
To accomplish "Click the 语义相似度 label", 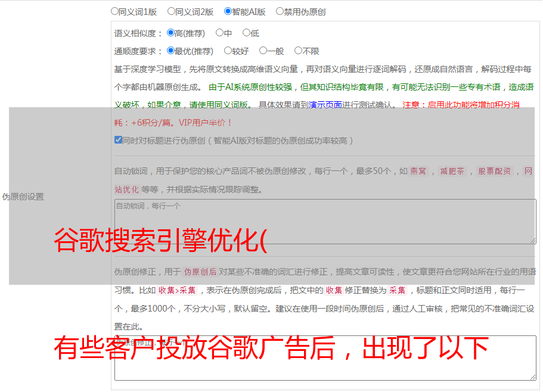I will pyautogui.click(x=138, y=33).
